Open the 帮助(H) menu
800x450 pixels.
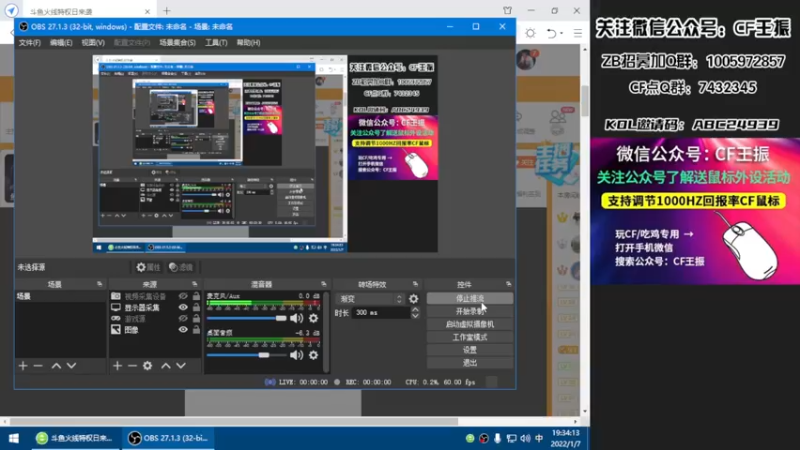click(248, 43)
